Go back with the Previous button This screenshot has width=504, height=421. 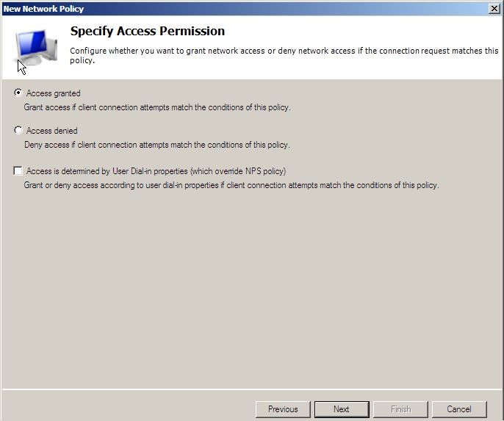coord(283,409)
